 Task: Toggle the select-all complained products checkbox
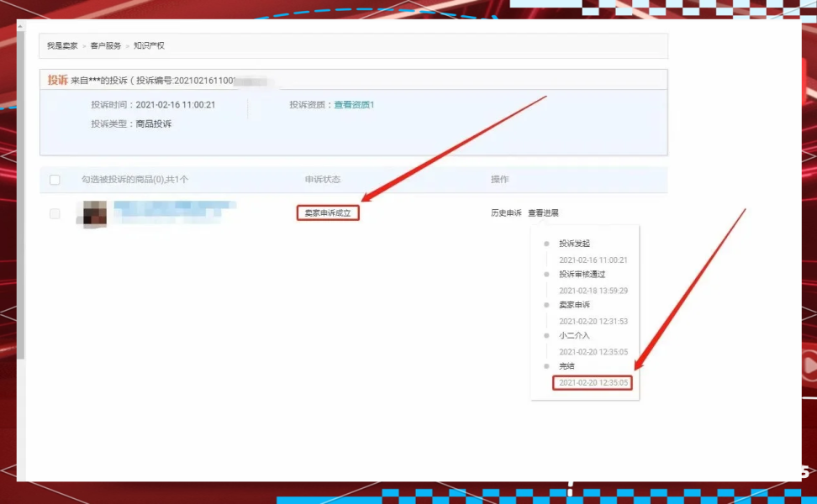(55, 180)
